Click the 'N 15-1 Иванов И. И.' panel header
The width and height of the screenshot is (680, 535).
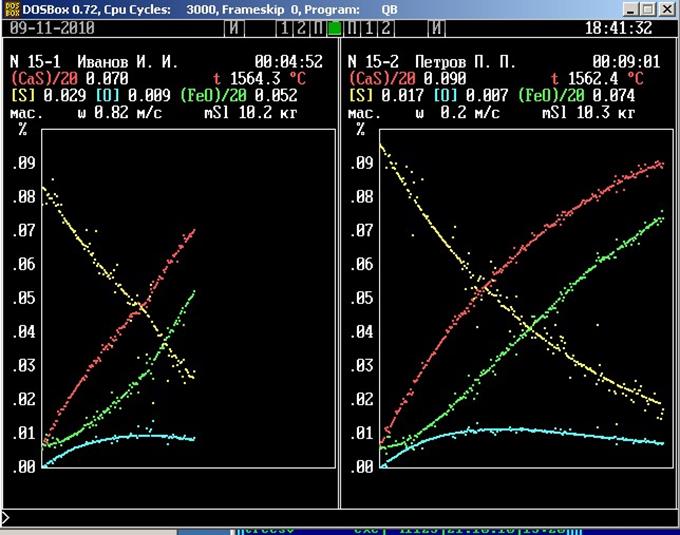click(93, 61)
